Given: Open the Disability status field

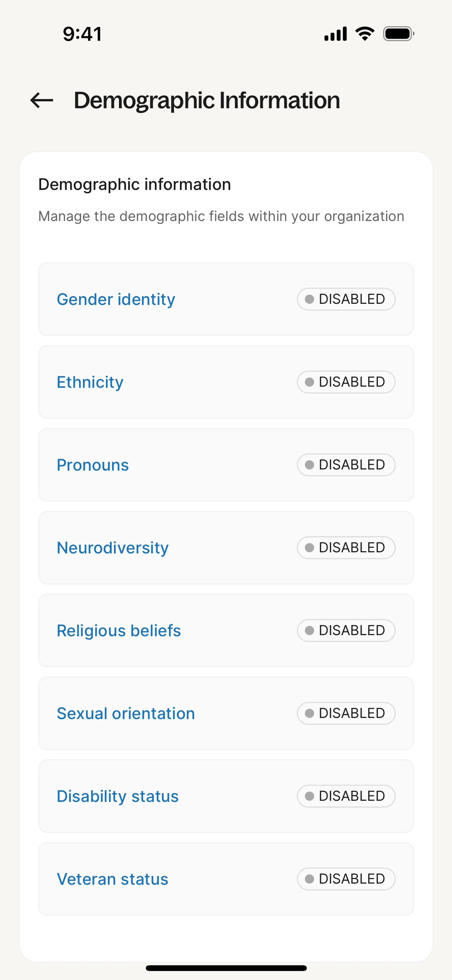Looking at the screenshot, I should pos(117,796).
